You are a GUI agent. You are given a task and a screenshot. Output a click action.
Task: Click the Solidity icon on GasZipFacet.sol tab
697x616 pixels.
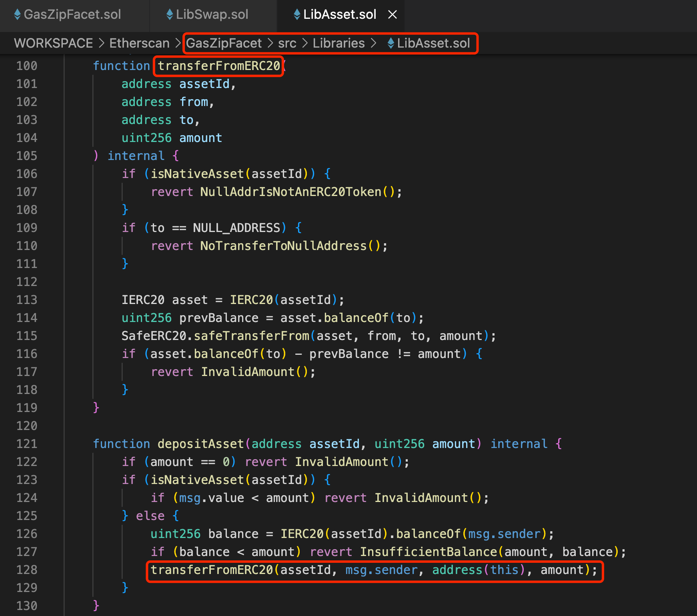pos(17,15)
